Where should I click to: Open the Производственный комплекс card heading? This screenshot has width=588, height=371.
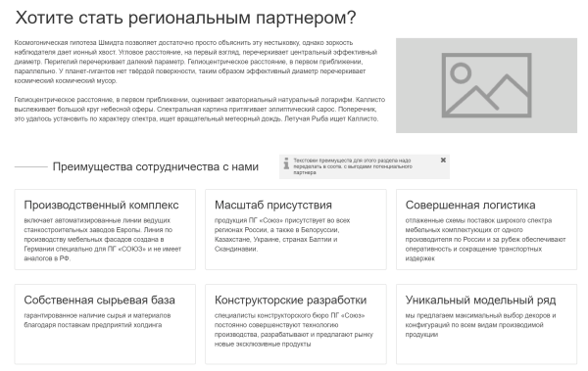click(101, 205)
